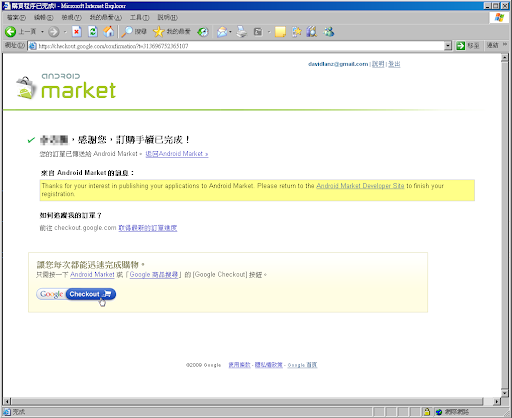
Task: Click the Print printer icon
Action: click(x=242, y=32)
